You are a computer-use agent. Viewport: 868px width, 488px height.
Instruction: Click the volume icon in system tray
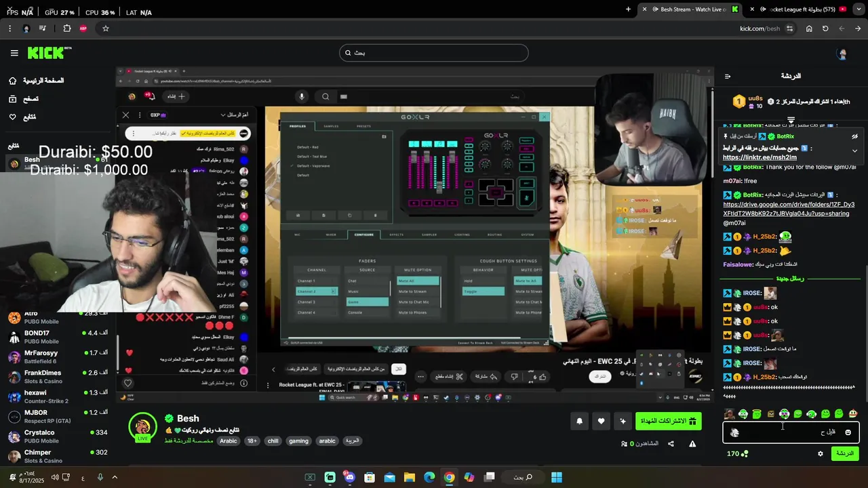click(56, 477)
